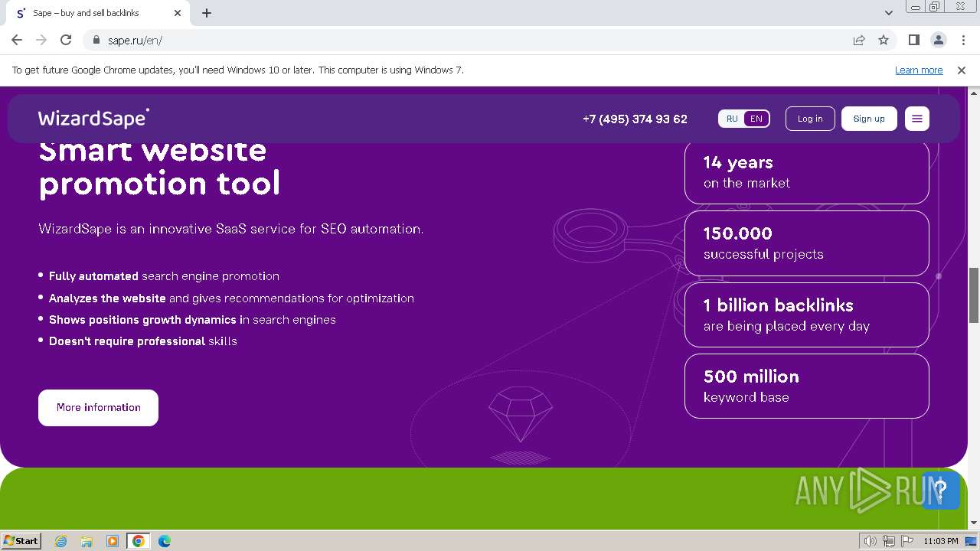Click the scrollbar down arrow

coord(974,523)
